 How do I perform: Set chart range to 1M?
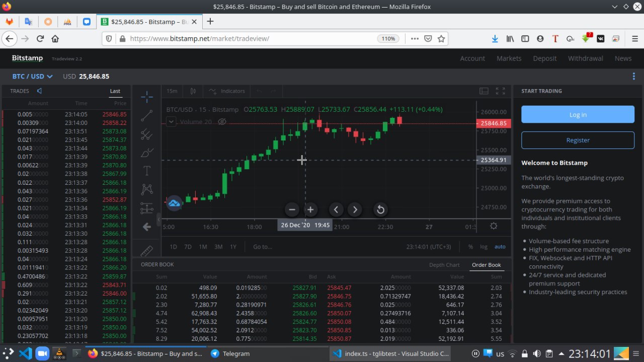[203, 247]
